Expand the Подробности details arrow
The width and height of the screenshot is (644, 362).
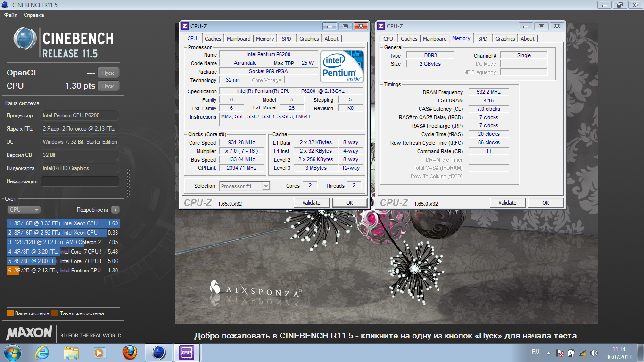116,210
